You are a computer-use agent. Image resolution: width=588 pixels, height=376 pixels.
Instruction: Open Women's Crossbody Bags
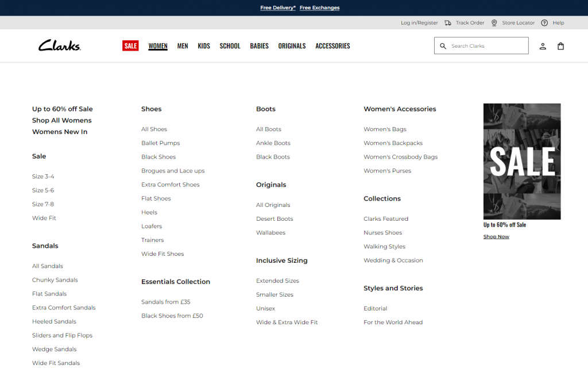400,157
